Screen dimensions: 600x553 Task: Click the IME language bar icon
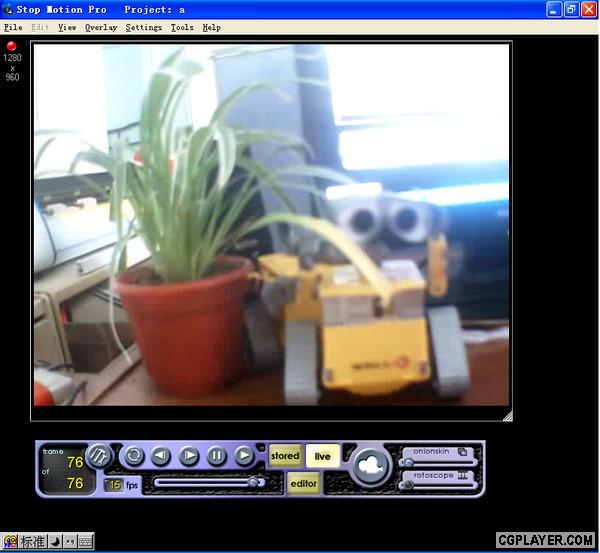pos(10,542)
